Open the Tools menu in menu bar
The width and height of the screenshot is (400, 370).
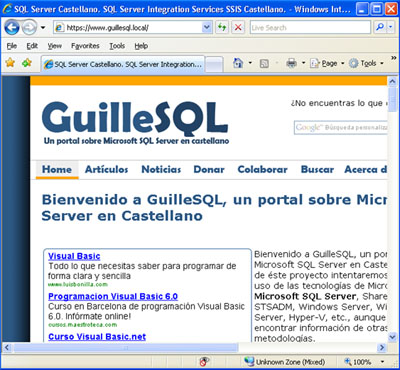(x=117, y=46)
